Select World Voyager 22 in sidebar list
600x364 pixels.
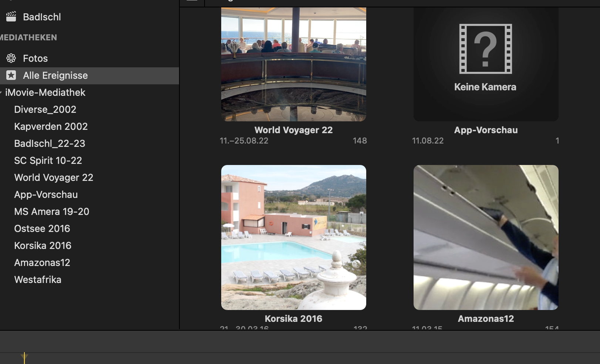[x=54, y=178]
